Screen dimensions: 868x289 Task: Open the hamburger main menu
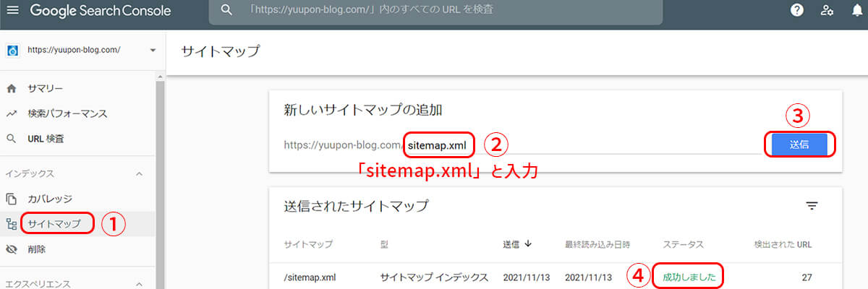click(13, 10)
